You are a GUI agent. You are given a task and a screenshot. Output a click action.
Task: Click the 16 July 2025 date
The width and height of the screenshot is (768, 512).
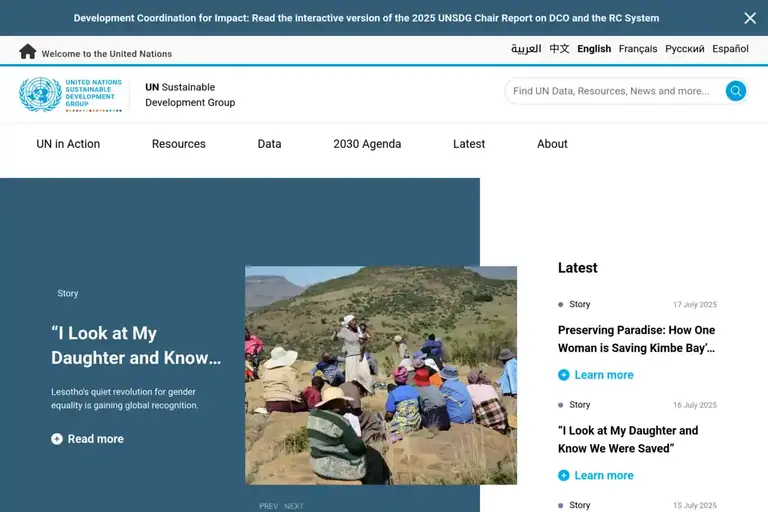coord(695,405)
